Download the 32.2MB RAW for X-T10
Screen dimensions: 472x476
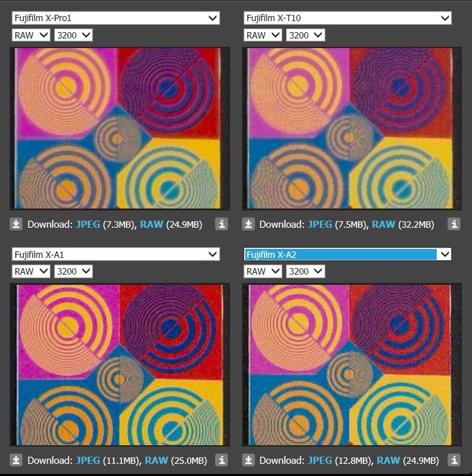383,225
